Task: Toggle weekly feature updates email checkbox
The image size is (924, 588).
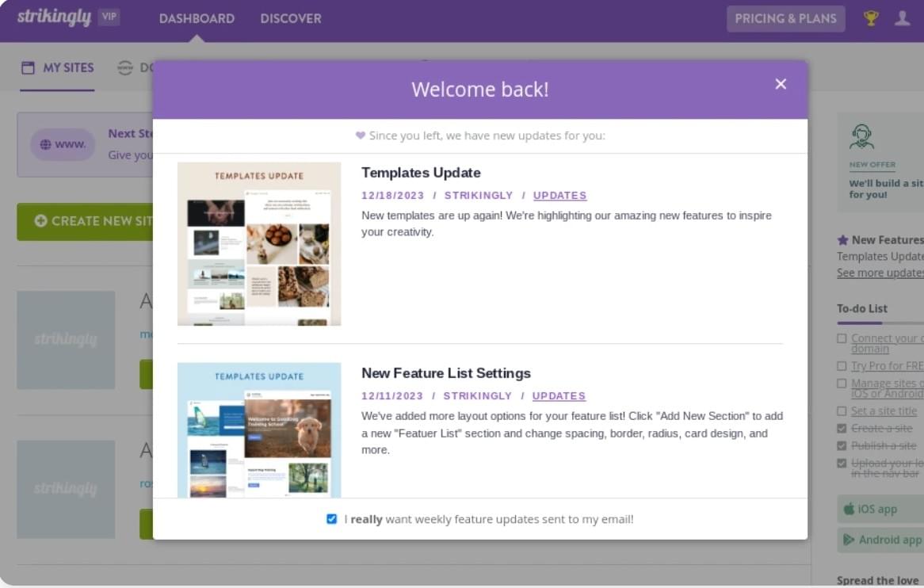Action: [332, 519]
